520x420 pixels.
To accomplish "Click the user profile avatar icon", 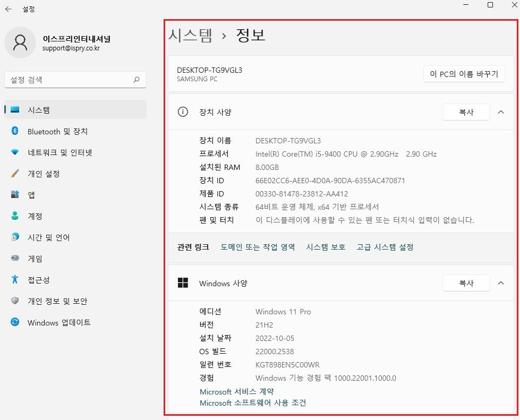I will [x=20, y=42].
